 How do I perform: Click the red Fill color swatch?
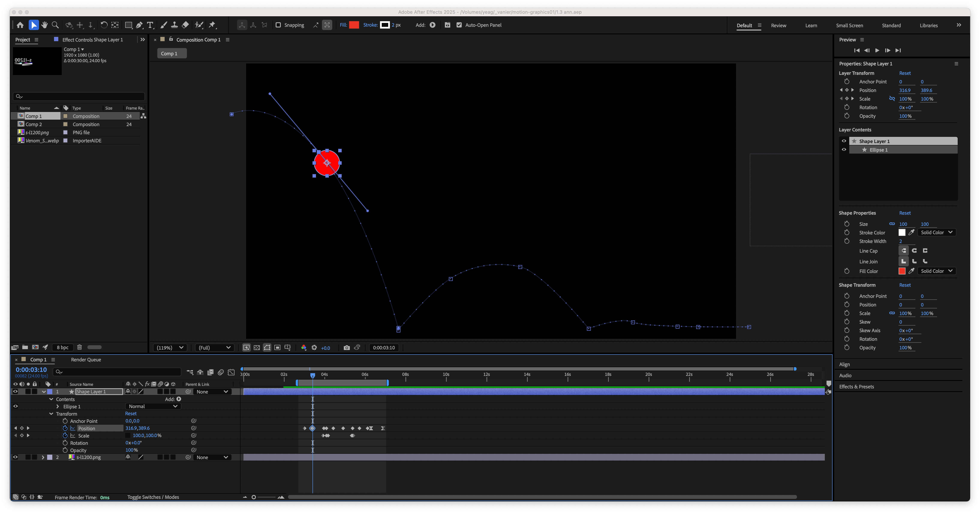point(354,25)
